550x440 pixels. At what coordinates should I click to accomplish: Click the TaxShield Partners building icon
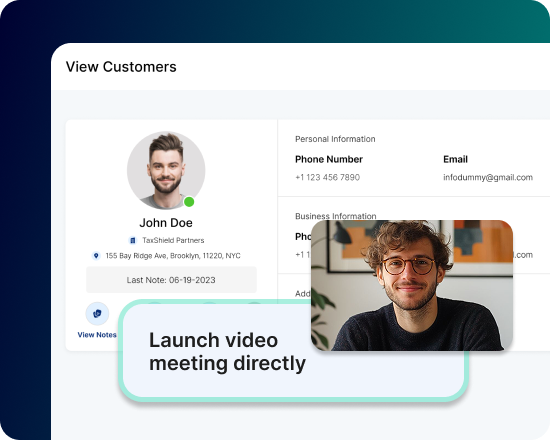[133, 240]
